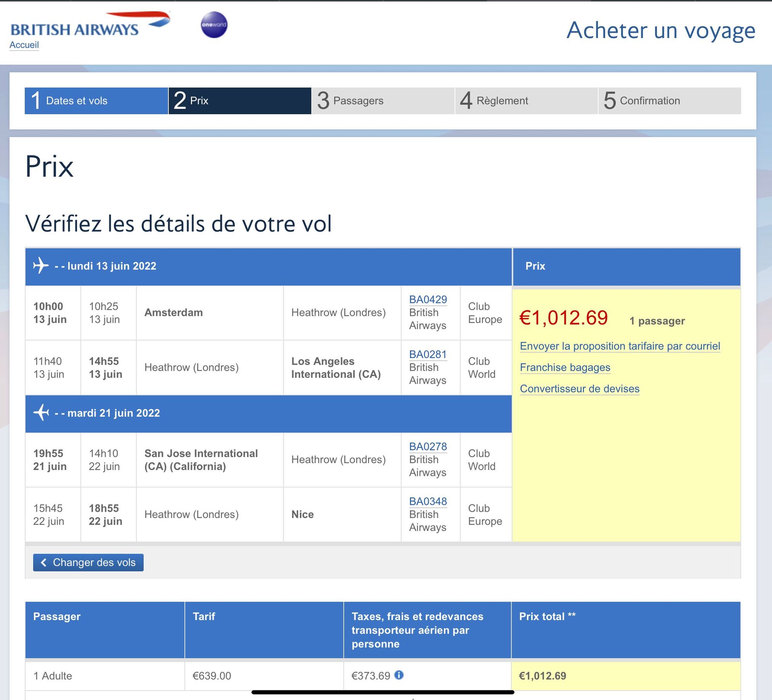Click the return flight airplane icon
772x700 pixels.
(x=41, y=413)
